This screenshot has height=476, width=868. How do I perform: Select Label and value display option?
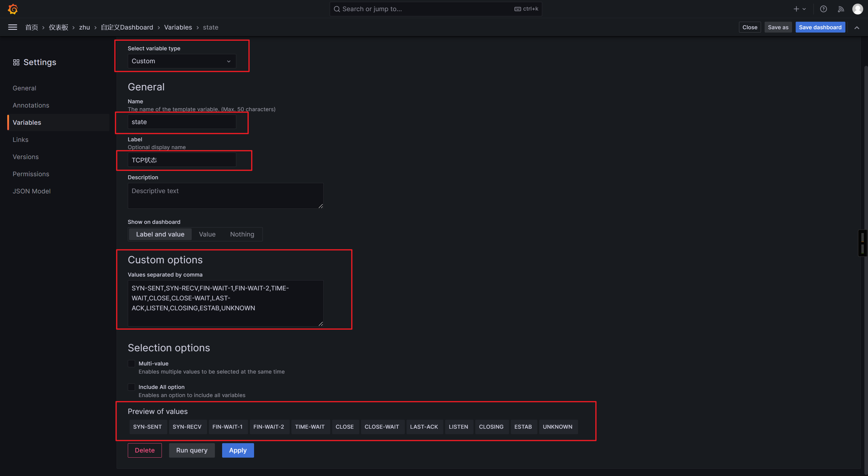(160, 234)
